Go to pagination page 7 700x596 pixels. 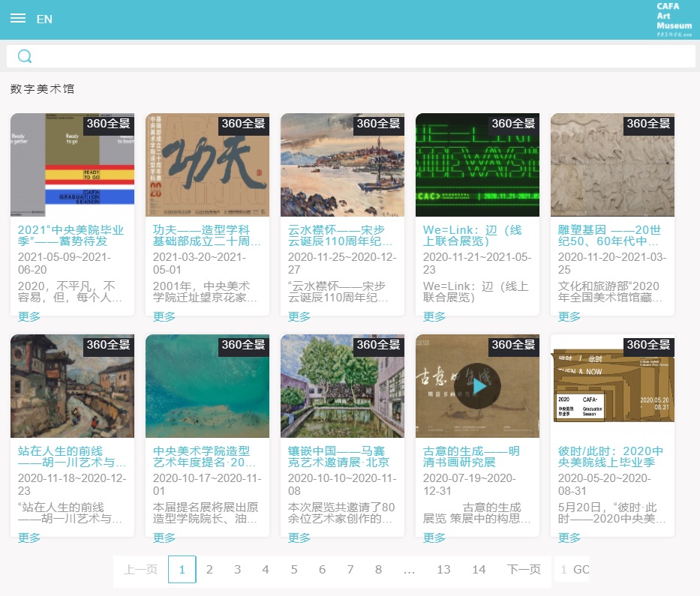(350, 570)
